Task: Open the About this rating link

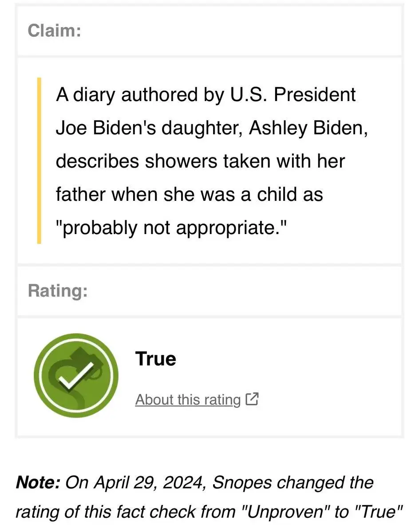Action: click(x=187, y=399)
